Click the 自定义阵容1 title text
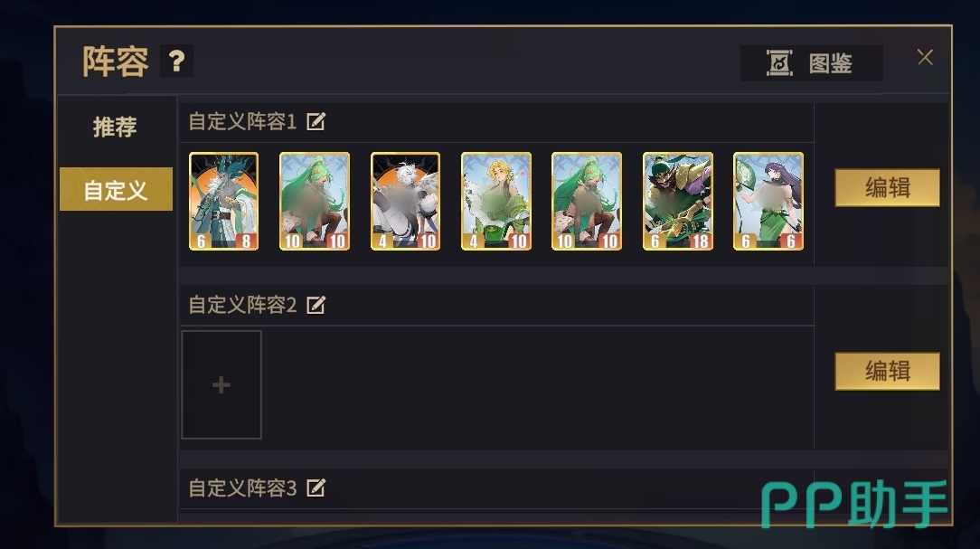The image size is (980, 549). [x=242, y=121]
